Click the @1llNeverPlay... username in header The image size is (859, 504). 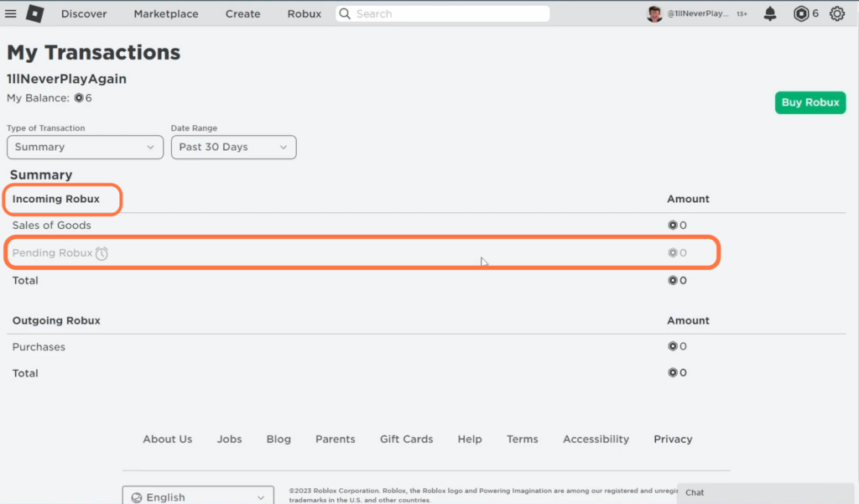click(698, 13)
